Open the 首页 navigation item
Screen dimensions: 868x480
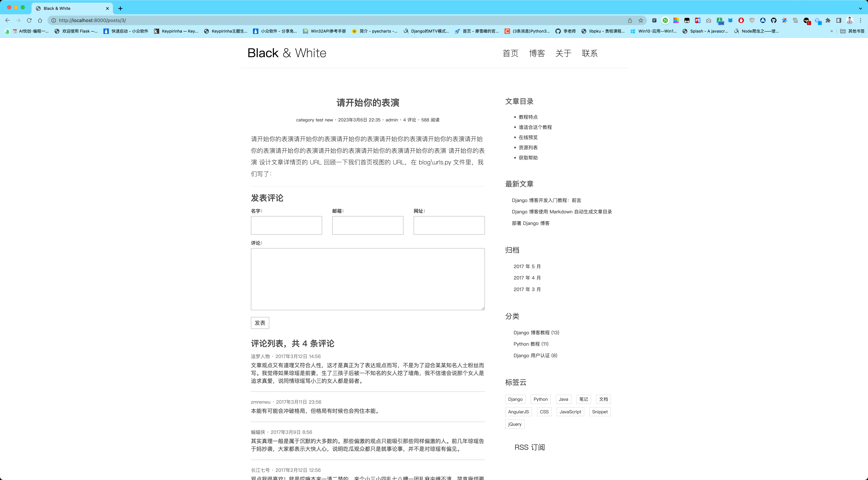[x=510, y=53]
